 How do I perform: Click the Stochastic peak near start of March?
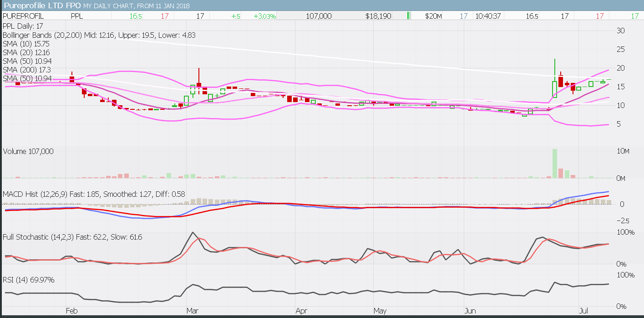193,233
